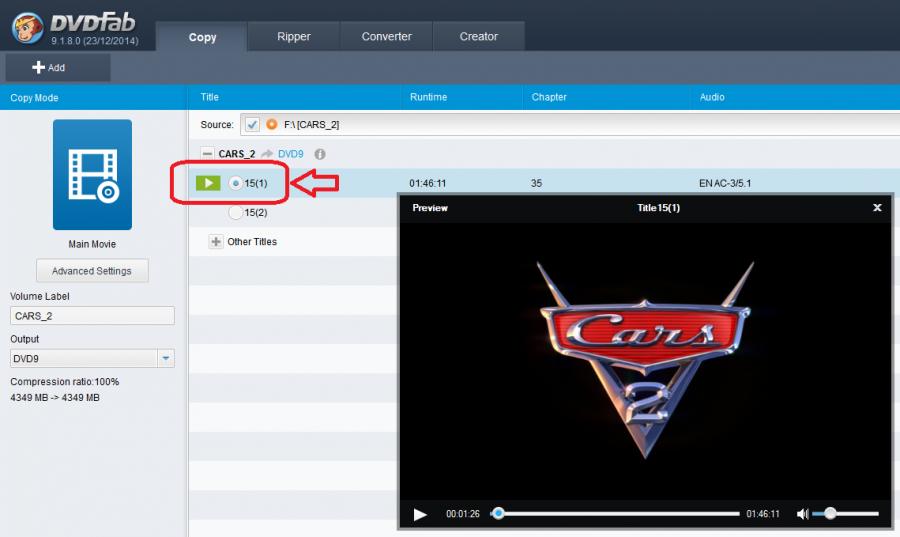Mute the preview with speaker icon
The width and height of the screenshot is (900, 537).
[802, 514]
